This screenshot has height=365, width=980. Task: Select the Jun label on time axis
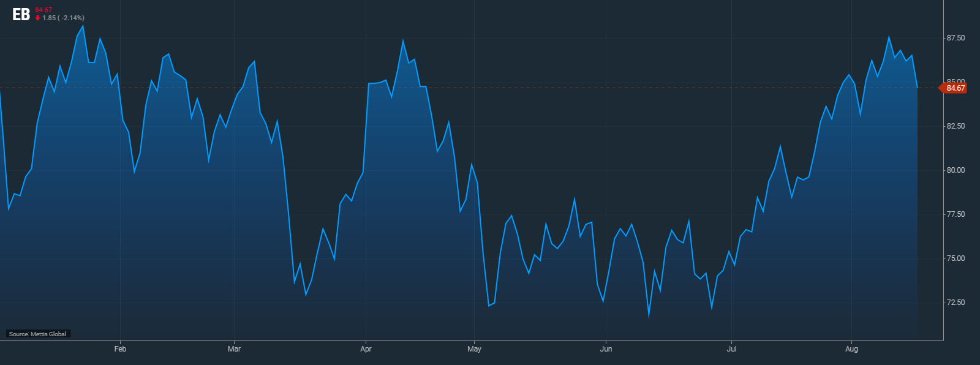tap(606, 349)
